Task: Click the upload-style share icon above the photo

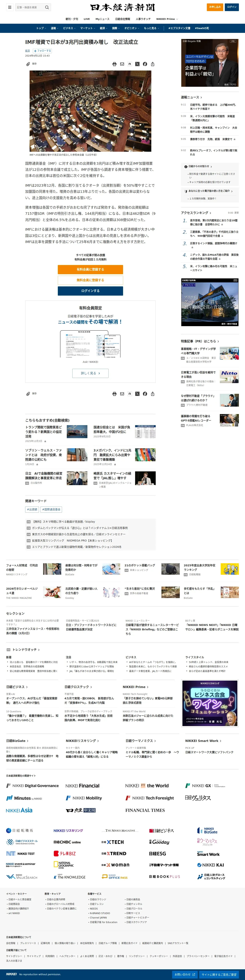Action: 152,64
